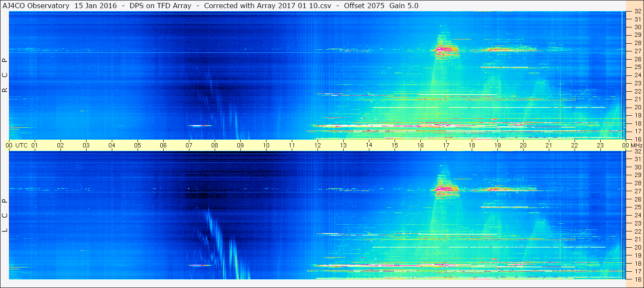Click the bright 27 MHz burst near 17 UTC in RCP
This screenshot has height=288, width=644.
coord(446,51)
